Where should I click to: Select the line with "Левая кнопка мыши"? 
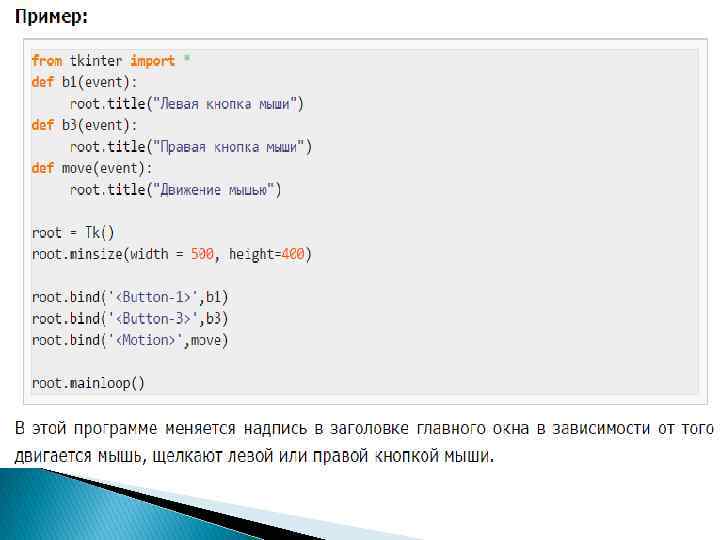186,104
